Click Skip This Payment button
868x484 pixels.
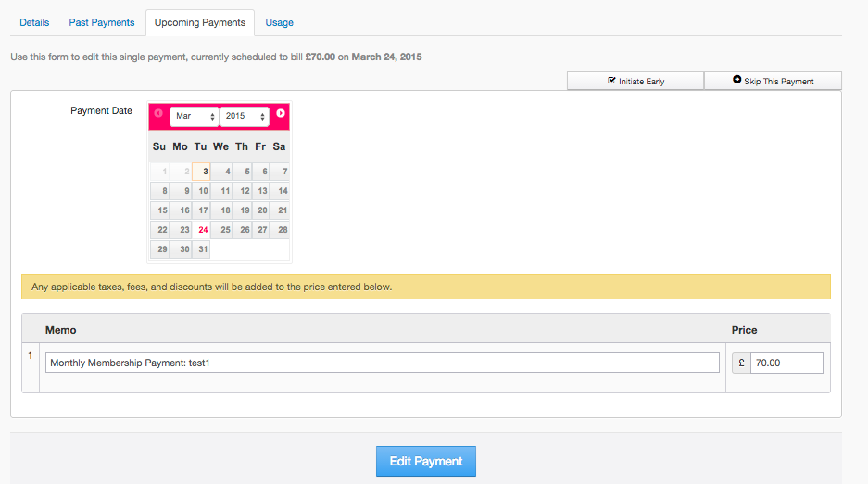[x=773, y=82]
